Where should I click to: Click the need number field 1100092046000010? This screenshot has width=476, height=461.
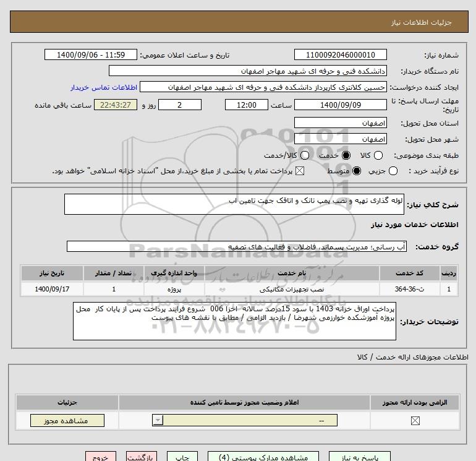pos(340,54)
